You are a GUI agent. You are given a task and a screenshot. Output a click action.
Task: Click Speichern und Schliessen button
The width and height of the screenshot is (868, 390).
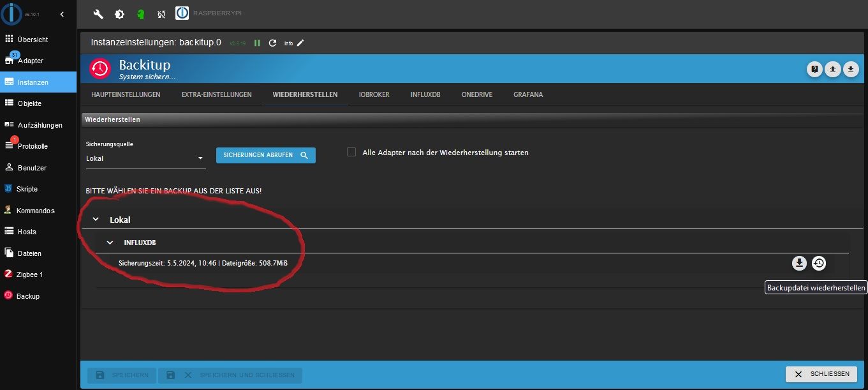pyautogui.click(x=230, y=375)
